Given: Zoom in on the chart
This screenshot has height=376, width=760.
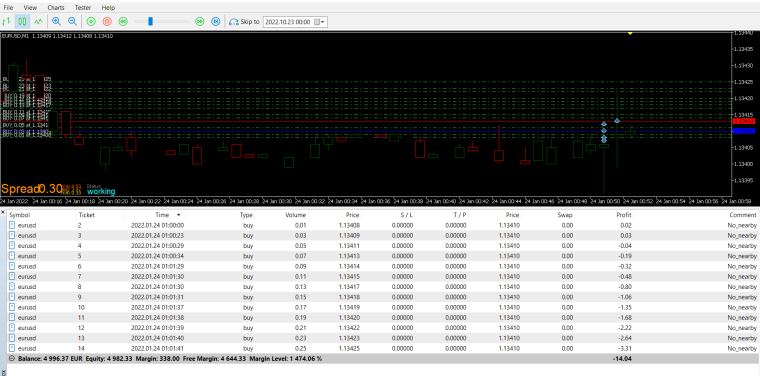Looking at the screenshot, I should [x=56, y=21].
